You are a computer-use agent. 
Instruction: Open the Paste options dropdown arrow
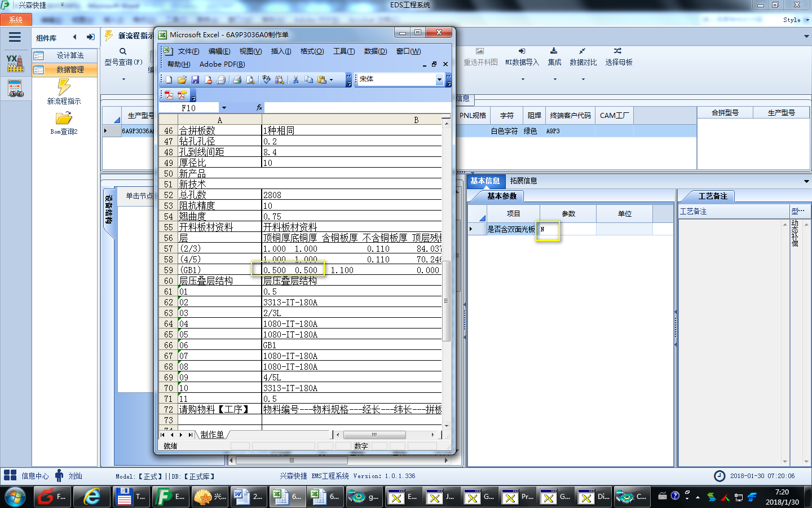[332, 80]
